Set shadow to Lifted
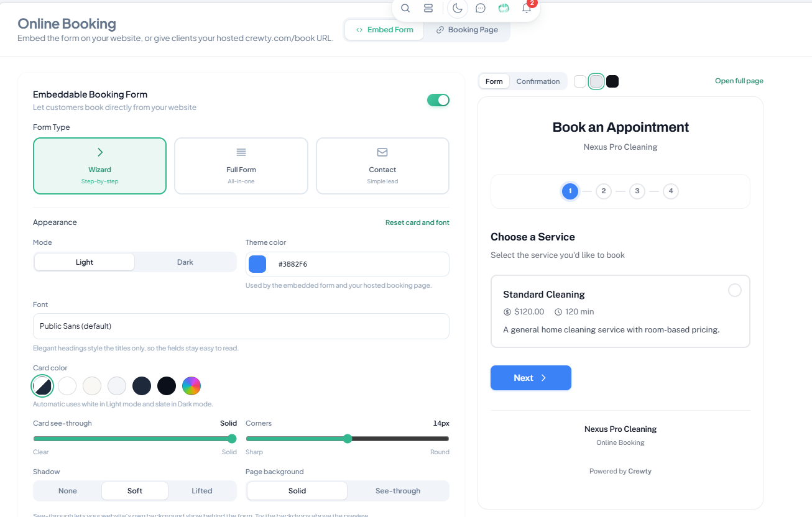The width and height of the screenshot is (812, 517). click(202, 491)
